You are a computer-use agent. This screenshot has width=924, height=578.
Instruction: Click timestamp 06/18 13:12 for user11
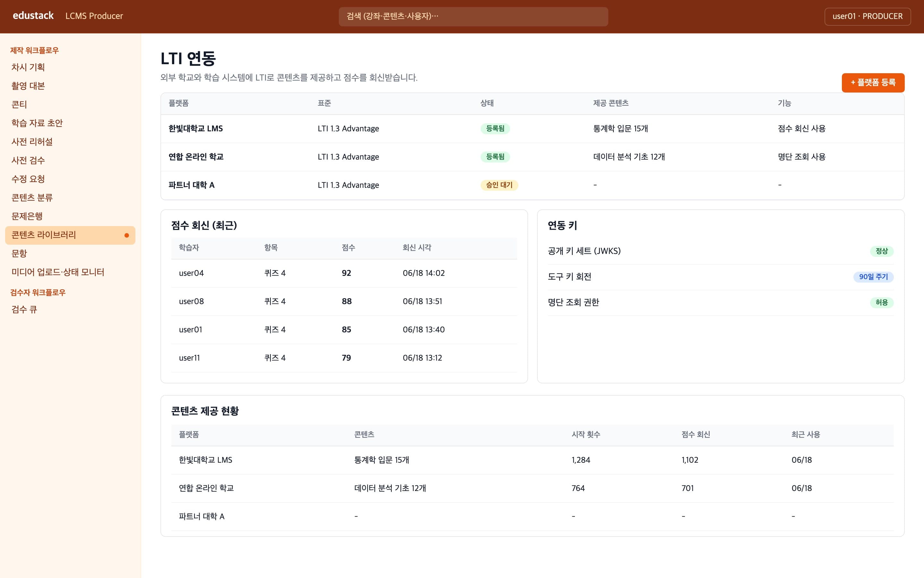pos(422,358)
